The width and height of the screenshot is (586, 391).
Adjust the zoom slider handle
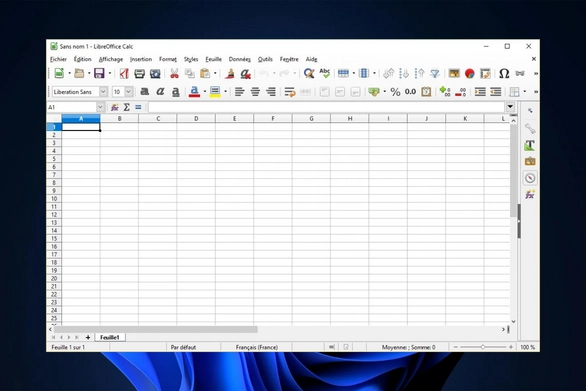coord(483,347)
